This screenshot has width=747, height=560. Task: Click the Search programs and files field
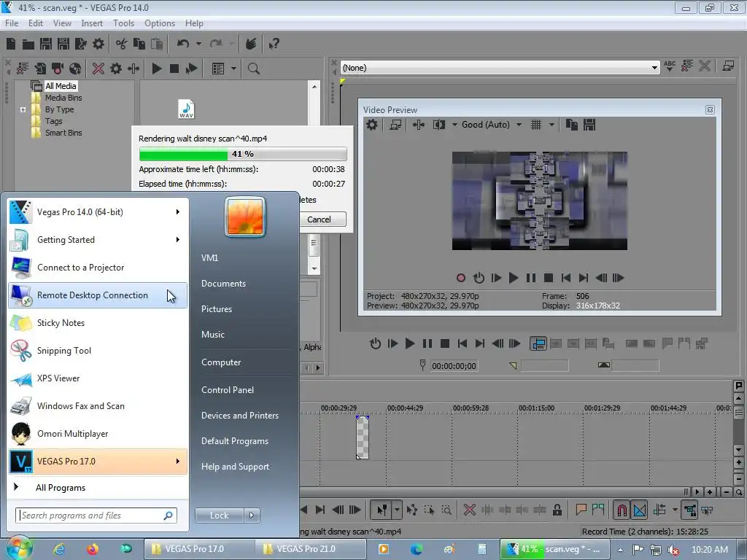96,516
